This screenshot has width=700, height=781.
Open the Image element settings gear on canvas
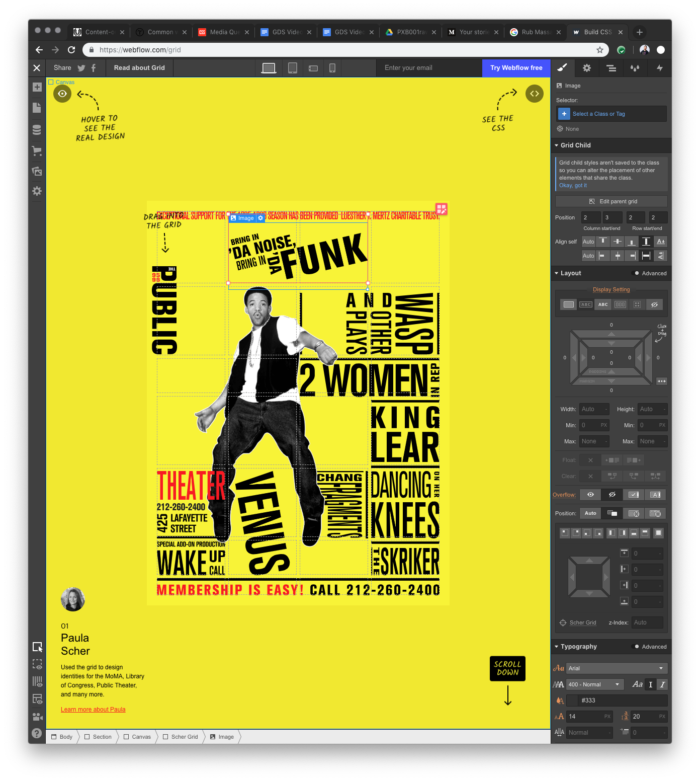[260, 218]
